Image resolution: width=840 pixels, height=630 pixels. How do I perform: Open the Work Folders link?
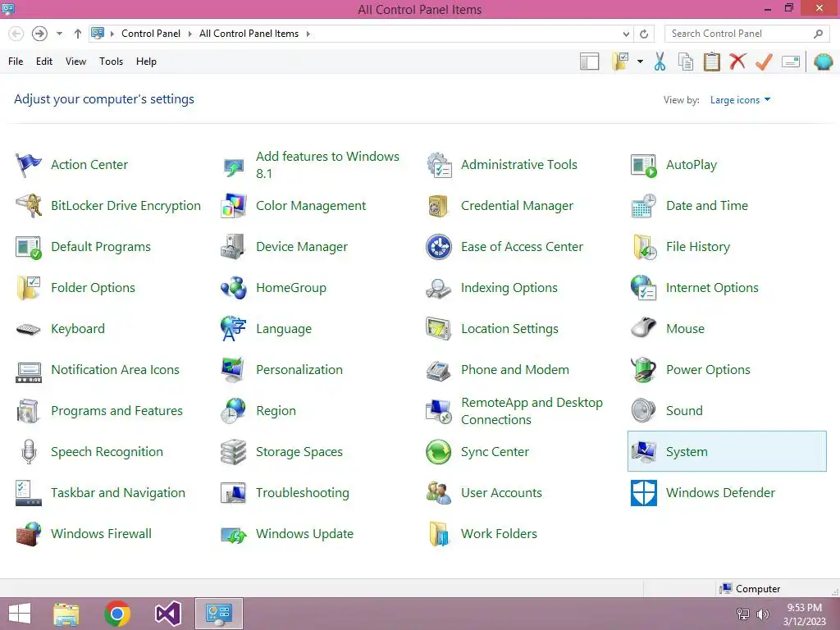click(x=499, y=534)
